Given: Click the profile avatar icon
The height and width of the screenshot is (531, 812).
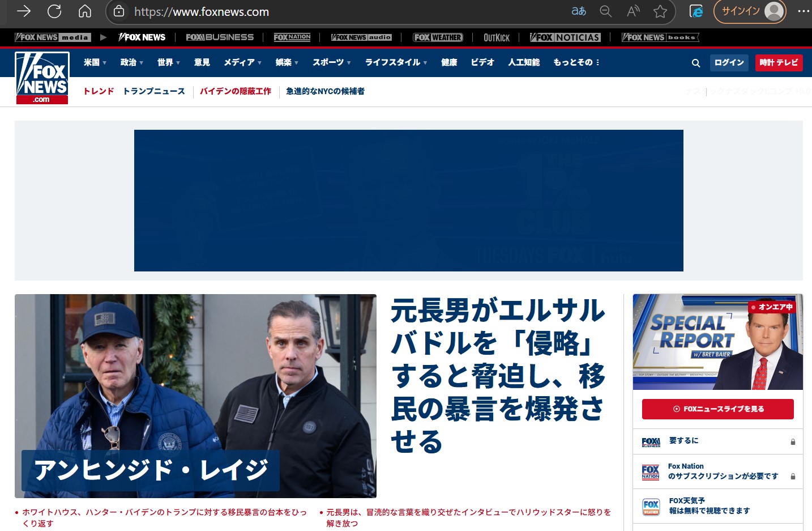Looking at the screenshot, I should pos(774,11).
